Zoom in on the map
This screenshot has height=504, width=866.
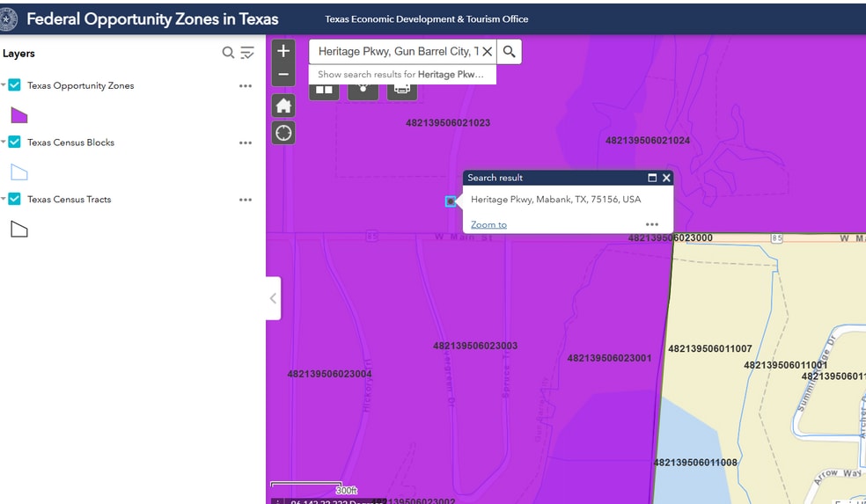(x=283, y=52)
